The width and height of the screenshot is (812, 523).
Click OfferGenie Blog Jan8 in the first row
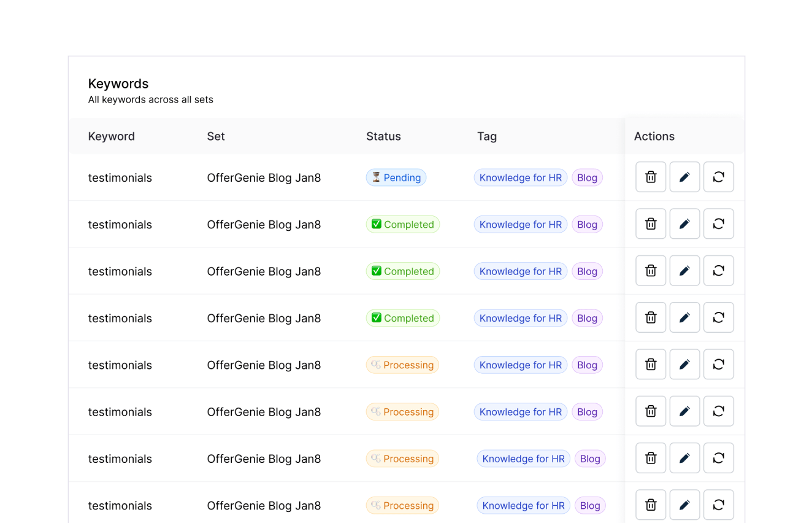point(264,177)
